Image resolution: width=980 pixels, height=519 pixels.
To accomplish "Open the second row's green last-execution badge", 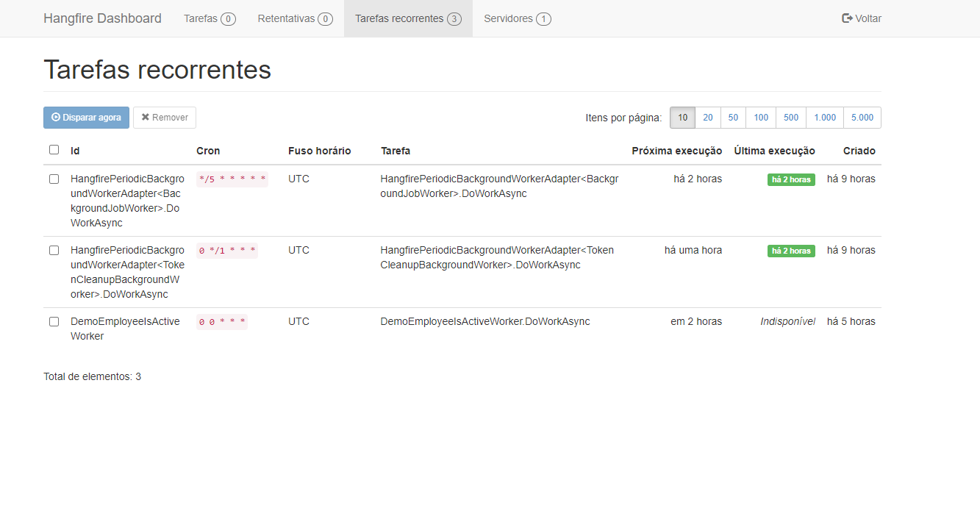I will click(x=791, y=251).
